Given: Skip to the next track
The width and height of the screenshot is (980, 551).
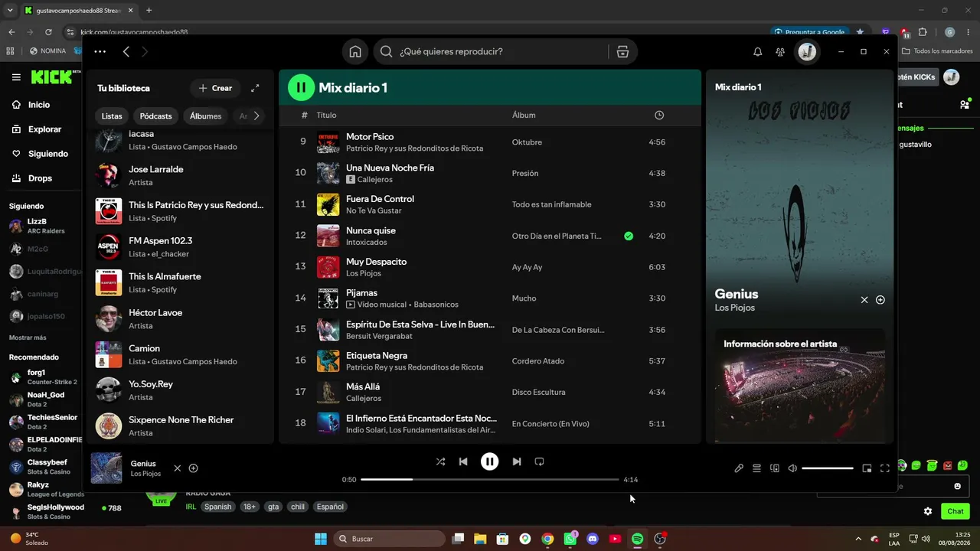Looking at the screenshot, I should [x=517, y=461].
